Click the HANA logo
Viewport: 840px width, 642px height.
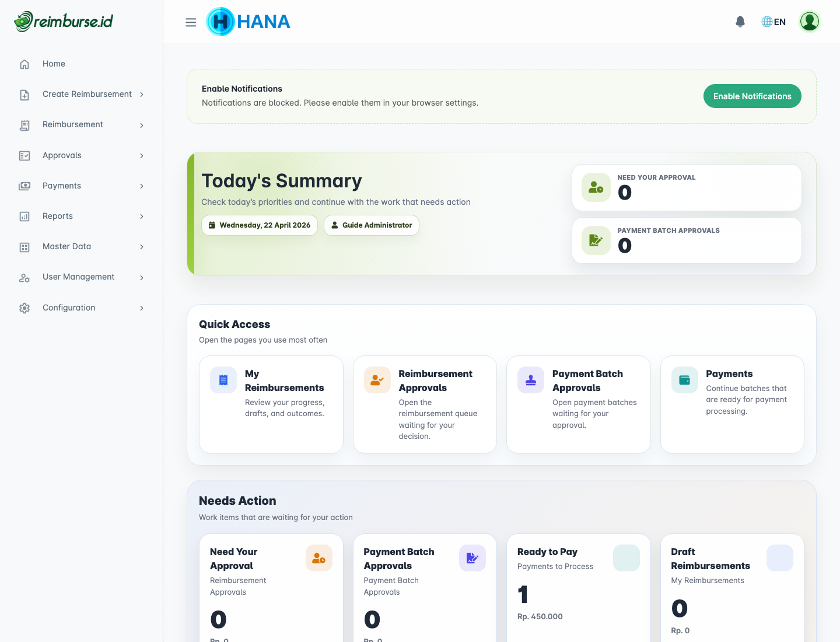point(249,22)
